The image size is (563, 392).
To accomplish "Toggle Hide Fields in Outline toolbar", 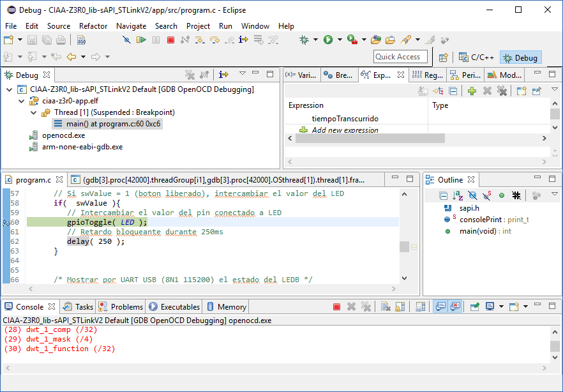I will pos(472,195).
